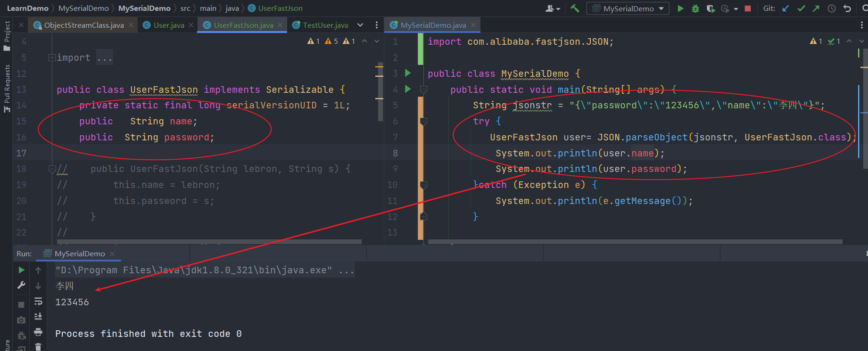Open left editor tab options three-dot menu

click(x=376, y=25)
